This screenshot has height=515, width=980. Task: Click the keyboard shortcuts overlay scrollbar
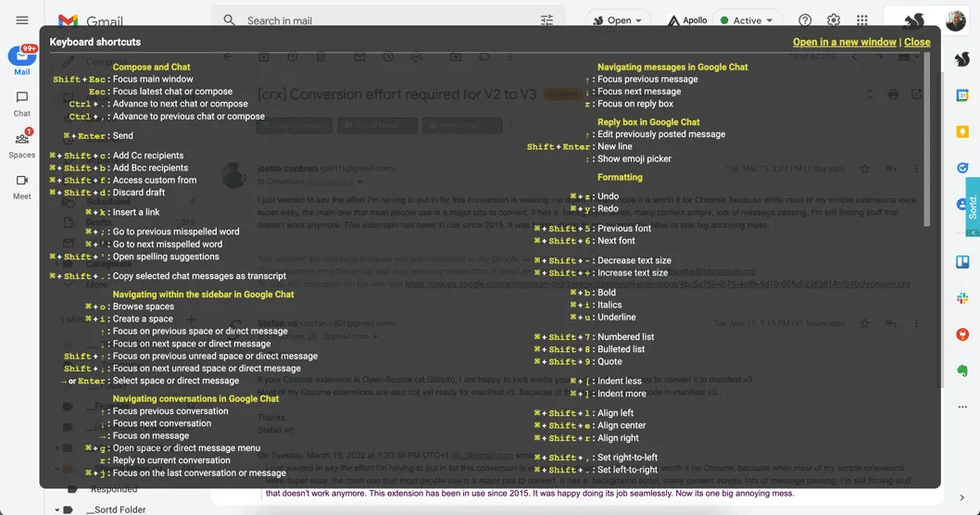(926, 139)
